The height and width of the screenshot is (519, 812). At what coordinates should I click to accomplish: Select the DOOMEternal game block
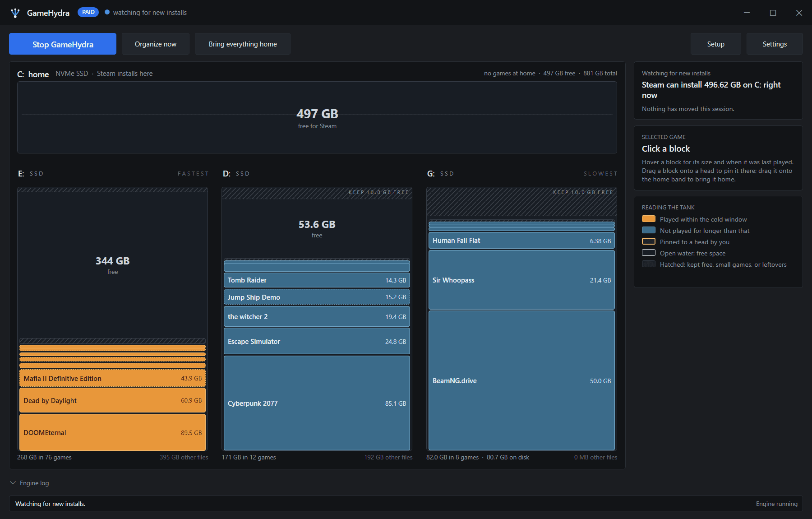pos(112,432)
